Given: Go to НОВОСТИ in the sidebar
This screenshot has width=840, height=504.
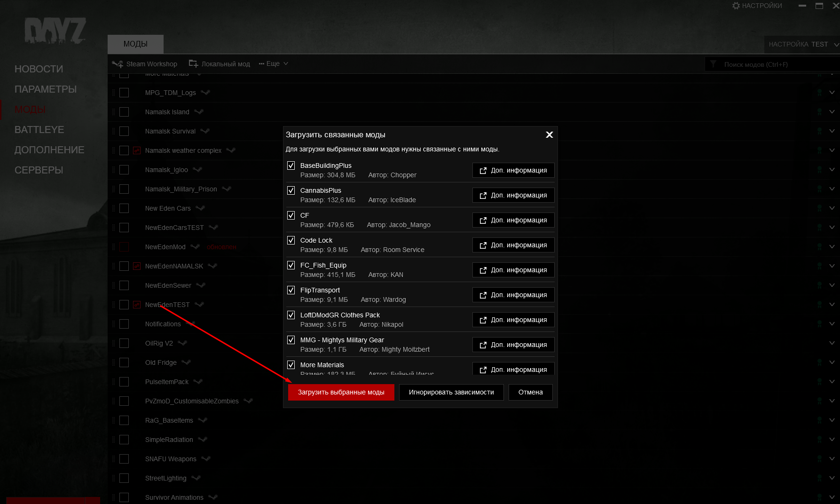Looking at the screenshot, I should 39,69.
